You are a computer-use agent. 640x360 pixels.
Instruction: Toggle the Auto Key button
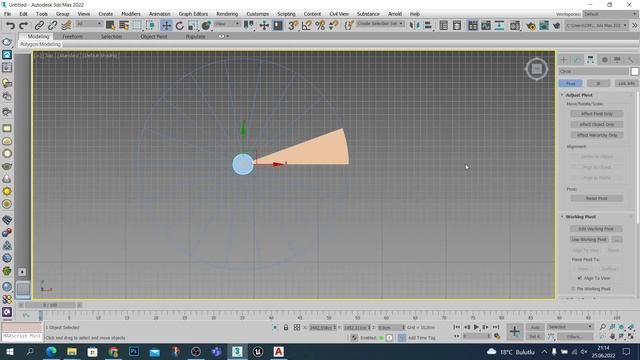coord(535,327)
